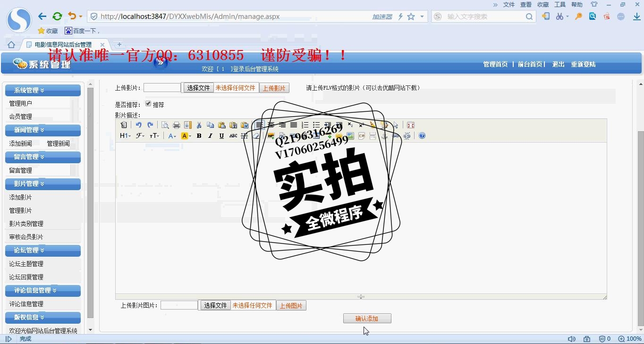The height and width of the screenshot is (344, 644).
Task: Bookmark the page with the star icon
Action: 411,17
